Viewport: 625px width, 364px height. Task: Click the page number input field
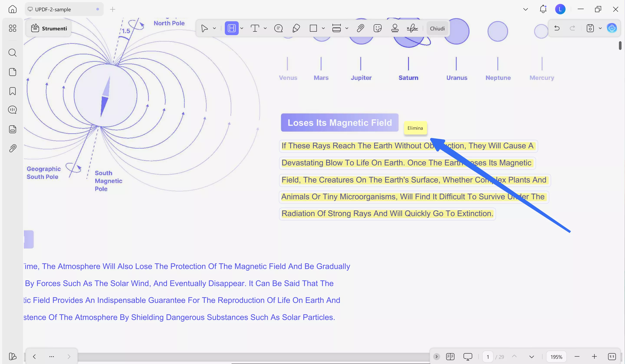point(488,357)
